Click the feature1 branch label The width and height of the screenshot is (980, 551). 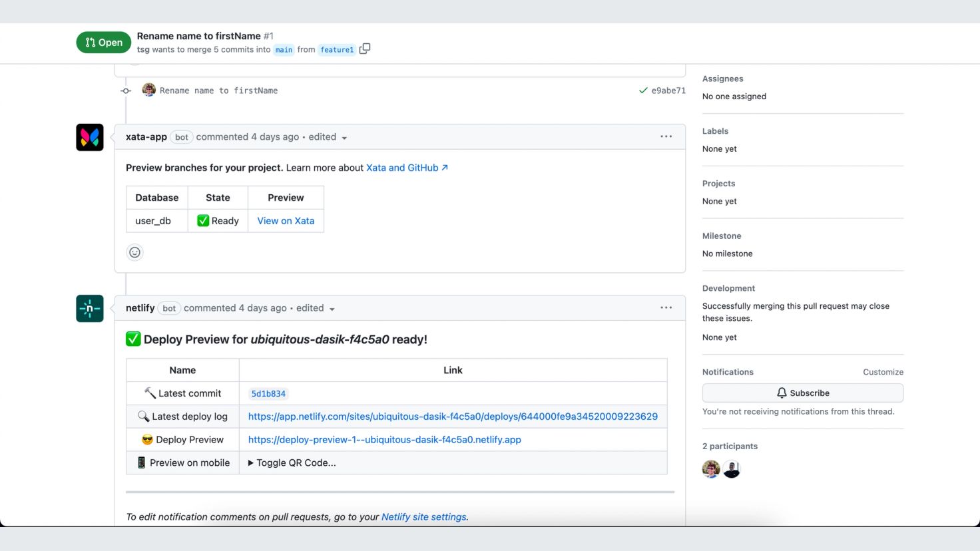pos(337,50)
